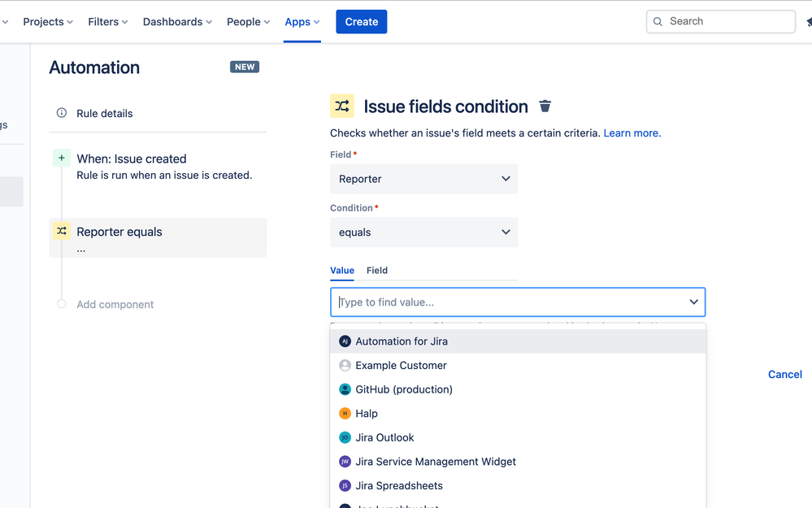Viewport: 812px width, 508px height.
Task: Click the shuffle icon next to Reporter equals
Action: (62, 231)
